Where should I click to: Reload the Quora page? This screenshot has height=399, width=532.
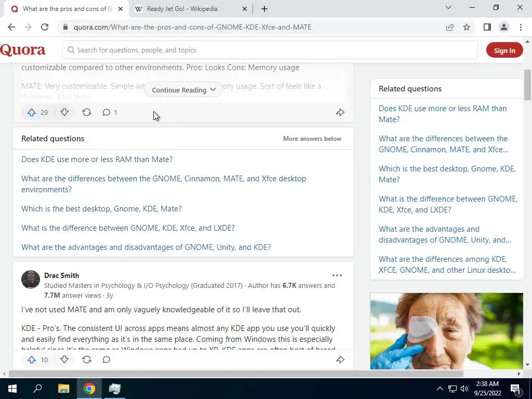click(45, 27)
